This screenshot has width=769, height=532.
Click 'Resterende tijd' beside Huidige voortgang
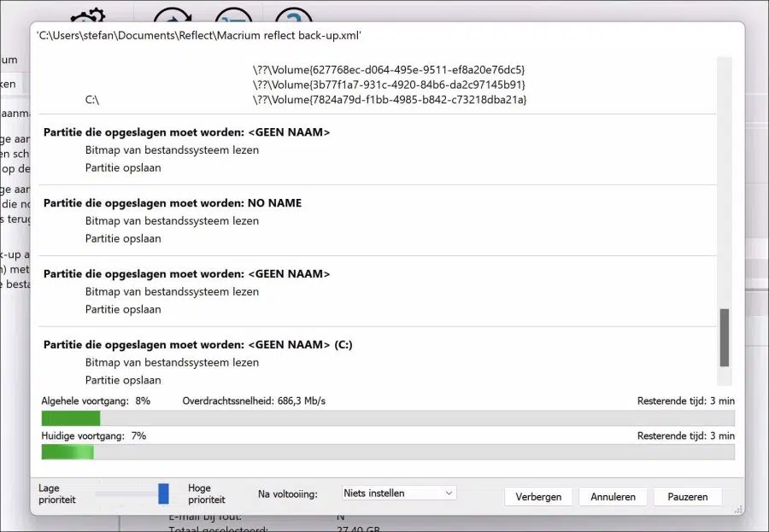(x=686, y=436)
